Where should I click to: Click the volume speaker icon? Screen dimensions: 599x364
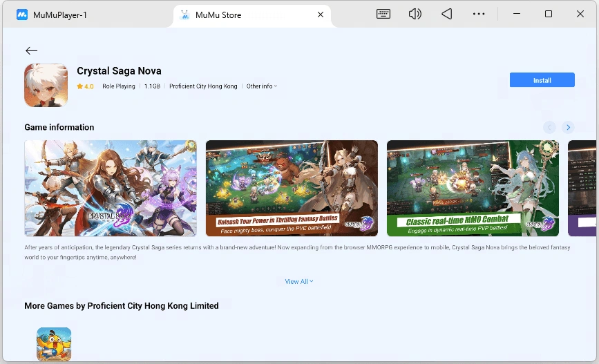click(x=415, y=14)
